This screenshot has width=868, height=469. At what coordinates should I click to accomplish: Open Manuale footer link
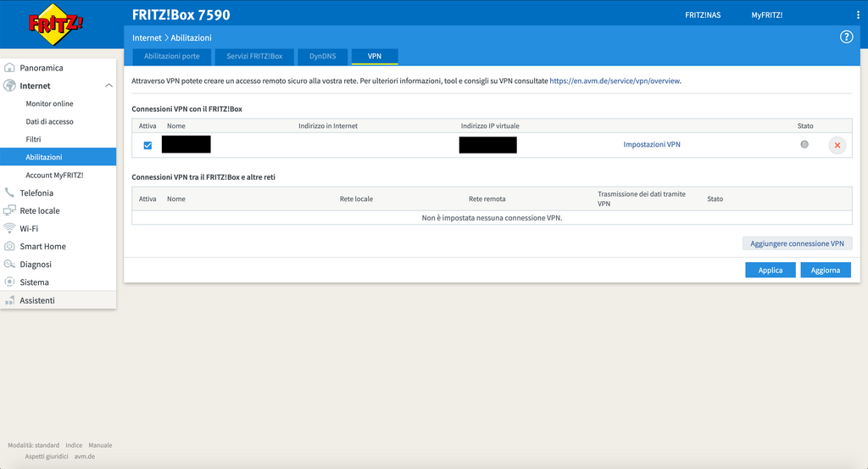pos(100,445)
